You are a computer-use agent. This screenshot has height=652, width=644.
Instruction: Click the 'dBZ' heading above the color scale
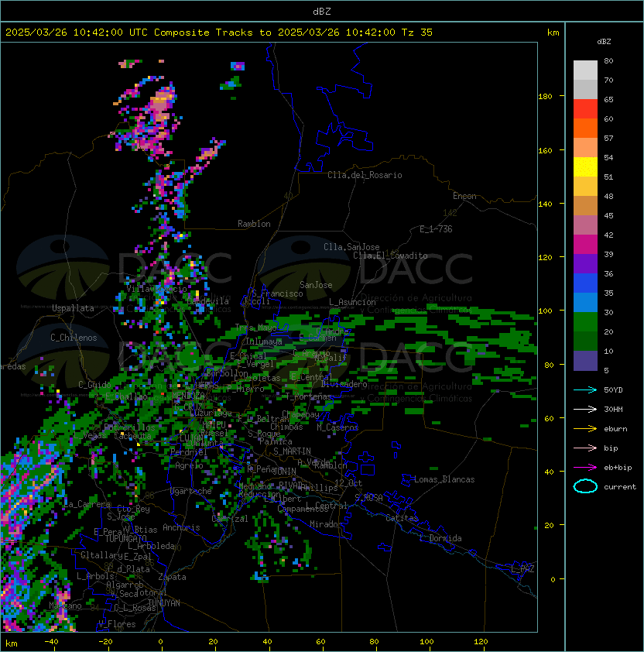(x=604, y=42)
